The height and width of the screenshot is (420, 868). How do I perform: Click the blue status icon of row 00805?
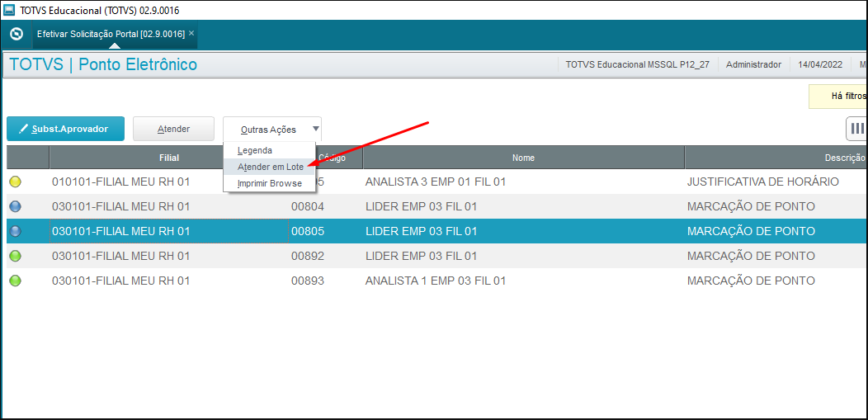point(16,231)
